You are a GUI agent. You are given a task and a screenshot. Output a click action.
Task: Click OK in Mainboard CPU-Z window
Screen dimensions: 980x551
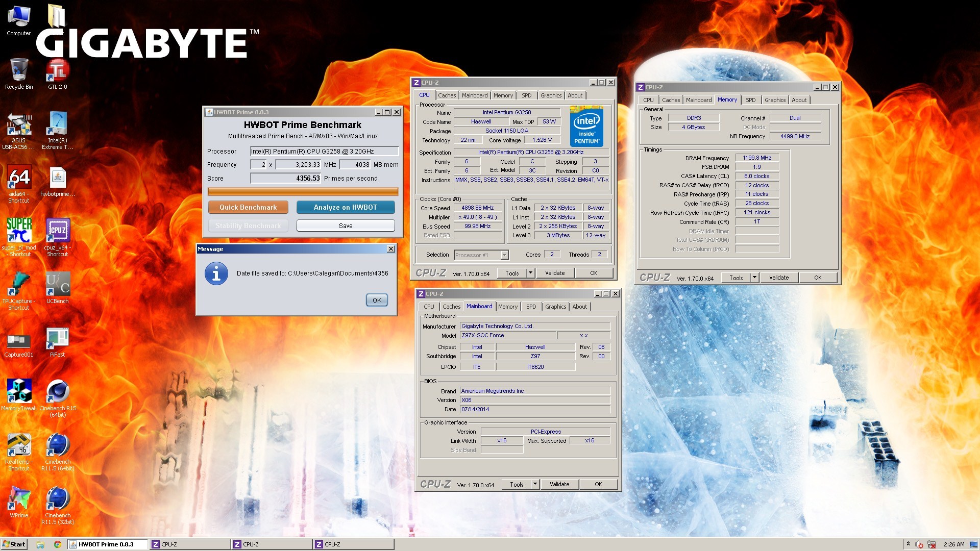click(598, 484)
